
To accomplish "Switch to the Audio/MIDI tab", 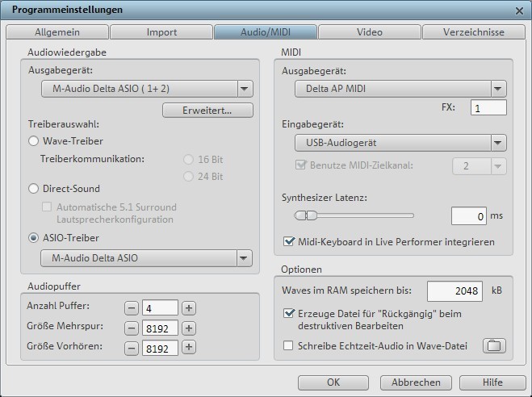I will pos(266,32).
